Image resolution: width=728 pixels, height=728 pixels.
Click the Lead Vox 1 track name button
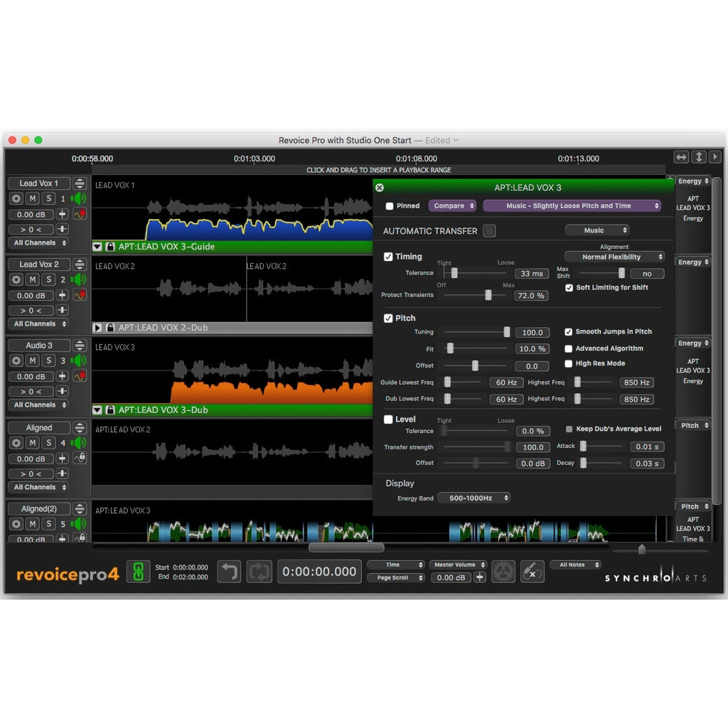pyautogui.click(x=39, y=183)
